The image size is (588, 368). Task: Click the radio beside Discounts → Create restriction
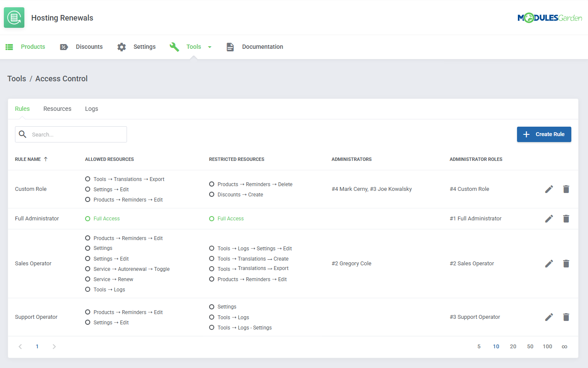(212, 194)
